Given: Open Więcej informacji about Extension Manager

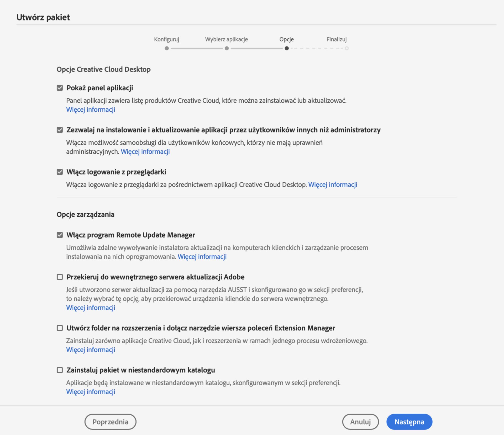Looking at the screenshot, I should (91, 350).
